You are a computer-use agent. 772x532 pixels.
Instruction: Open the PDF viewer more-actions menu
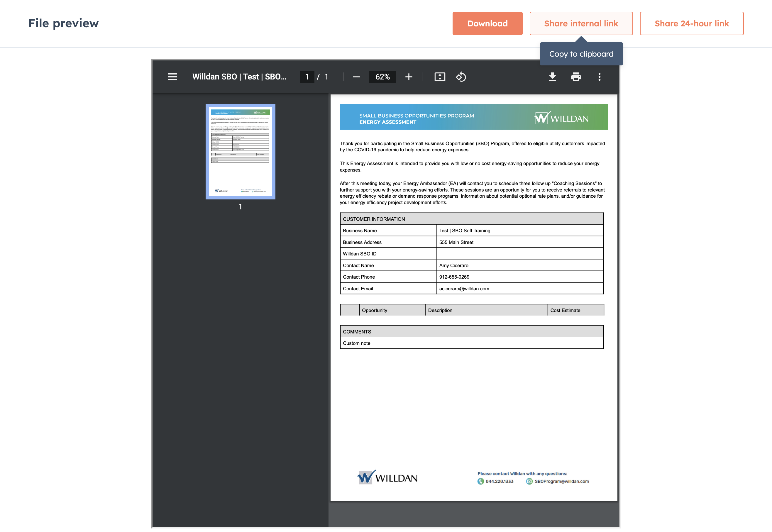599,77
